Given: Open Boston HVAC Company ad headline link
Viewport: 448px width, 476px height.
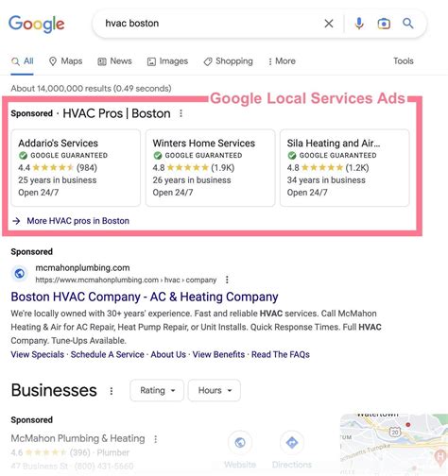Looking at the screenshot, I should (x=145, y=297).
